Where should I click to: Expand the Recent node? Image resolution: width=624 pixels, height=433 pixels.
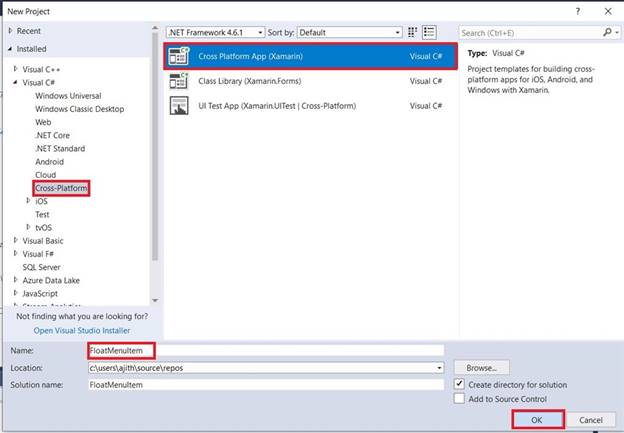pos(10,31)
